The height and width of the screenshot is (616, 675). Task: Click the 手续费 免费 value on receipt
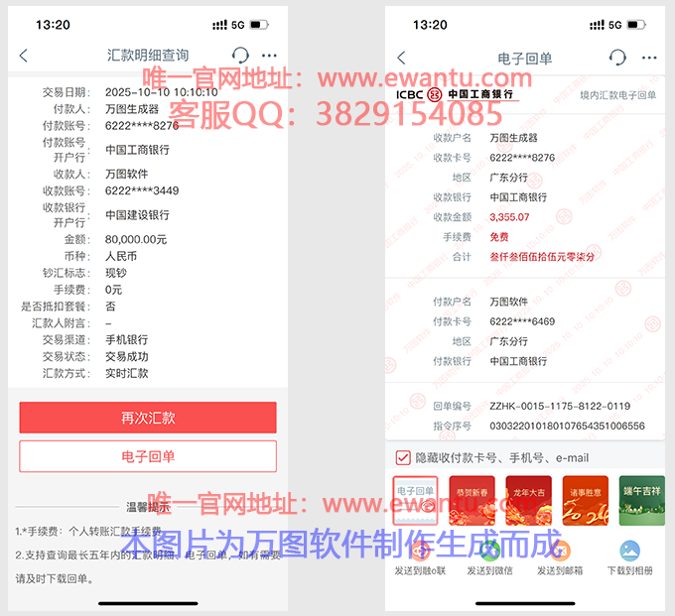(499, 237)
